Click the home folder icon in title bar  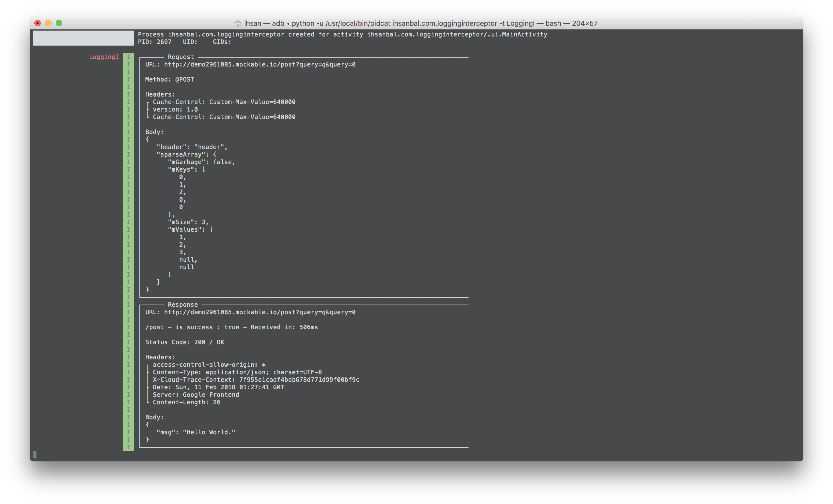[x=238, y=23]
